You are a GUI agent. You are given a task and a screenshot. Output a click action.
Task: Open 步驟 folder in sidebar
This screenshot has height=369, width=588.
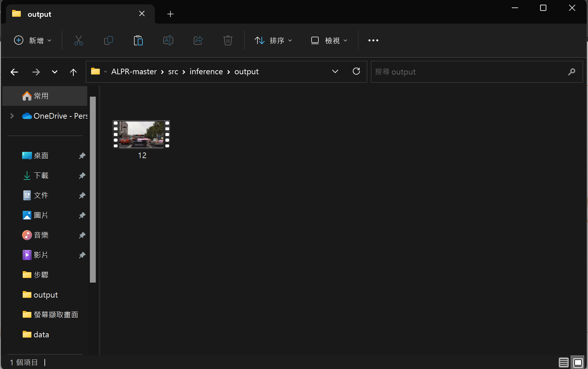click(45, 275)
